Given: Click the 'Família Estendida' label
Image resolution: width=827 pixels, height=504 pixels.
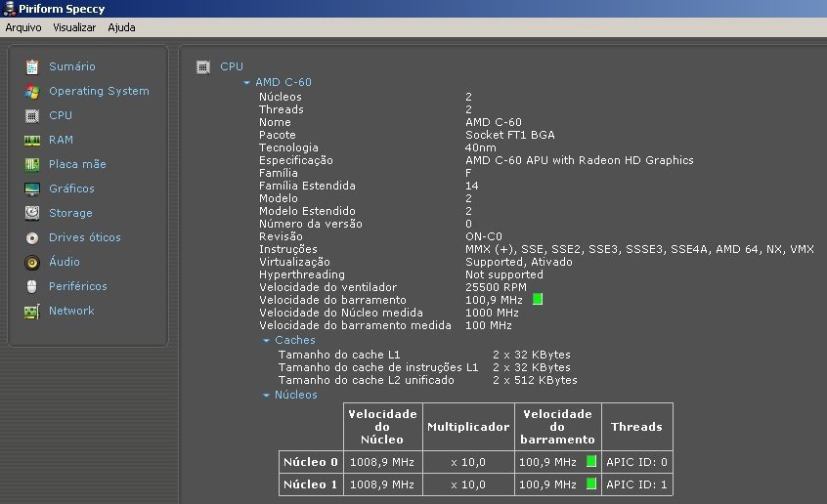Looking at the screenshot, I should [x=307, y=186].
